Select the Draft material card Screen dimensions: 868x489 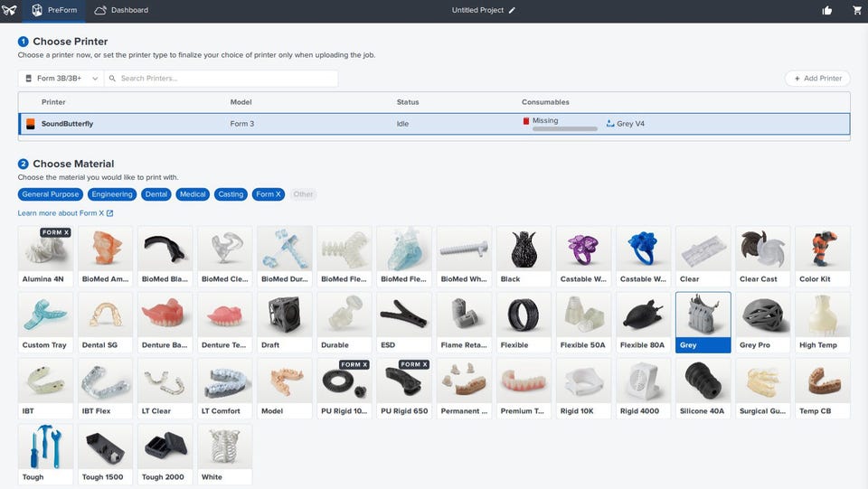285,323
